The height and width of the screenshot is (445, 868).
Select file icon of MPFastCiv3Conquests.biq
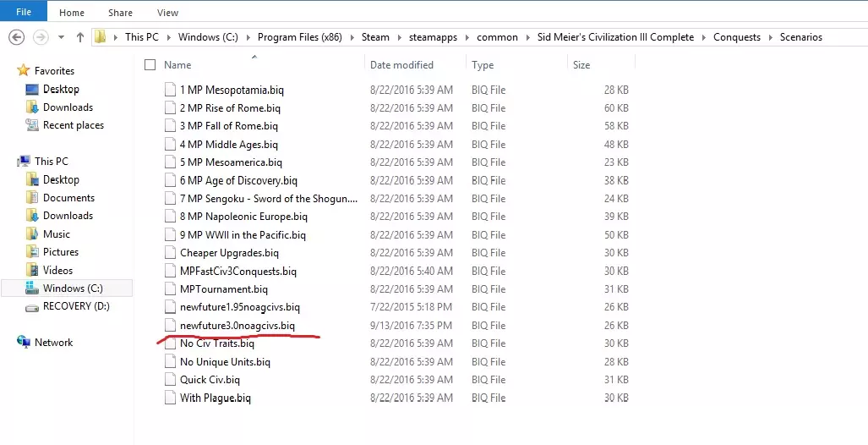click(x=170, y=271)
